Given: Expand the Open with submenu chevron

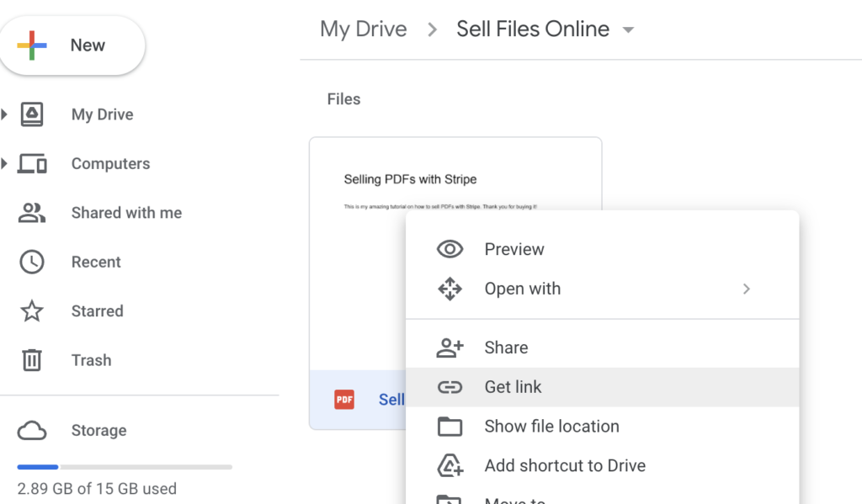Looking at the screenshot, I should [x=746, y=289].
